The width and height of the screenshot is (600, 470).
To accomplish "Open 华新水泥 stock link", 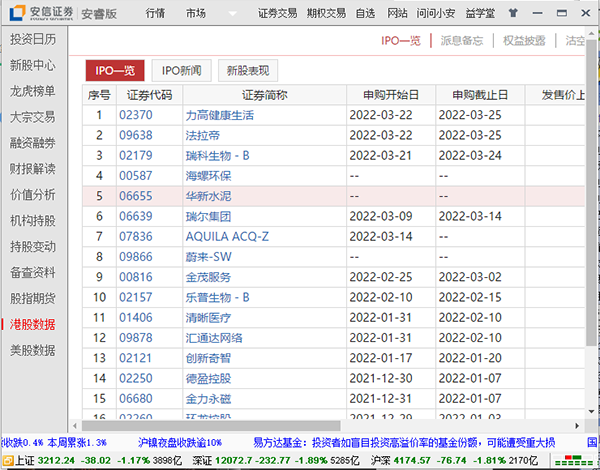I will (209, 196).
